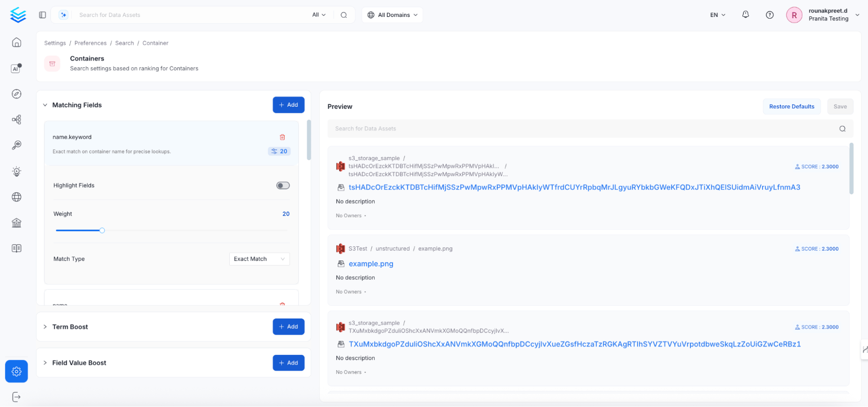
Task: Add a Field Value Boost
Action: (288, 363)
